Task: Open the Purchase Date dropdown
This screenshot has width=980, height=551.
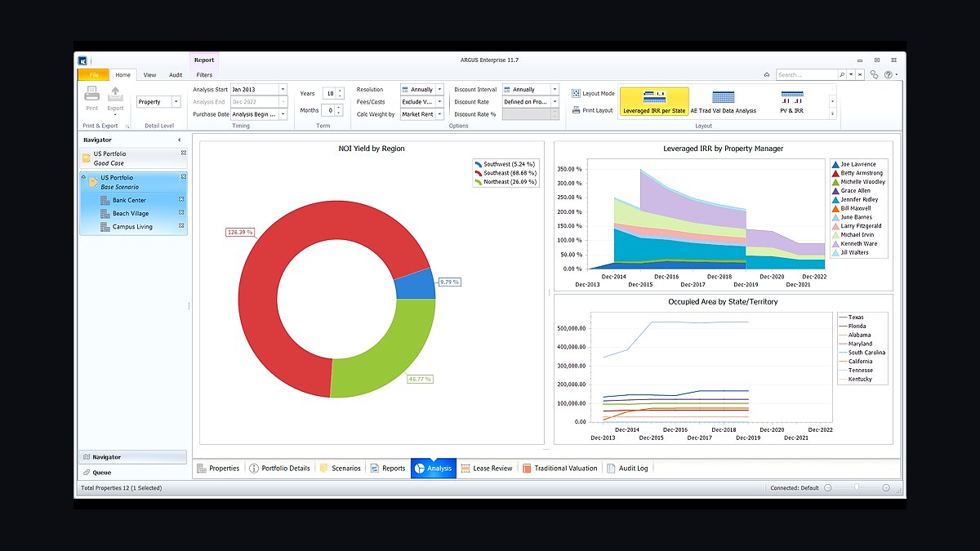Action: (x=283, y=114)
